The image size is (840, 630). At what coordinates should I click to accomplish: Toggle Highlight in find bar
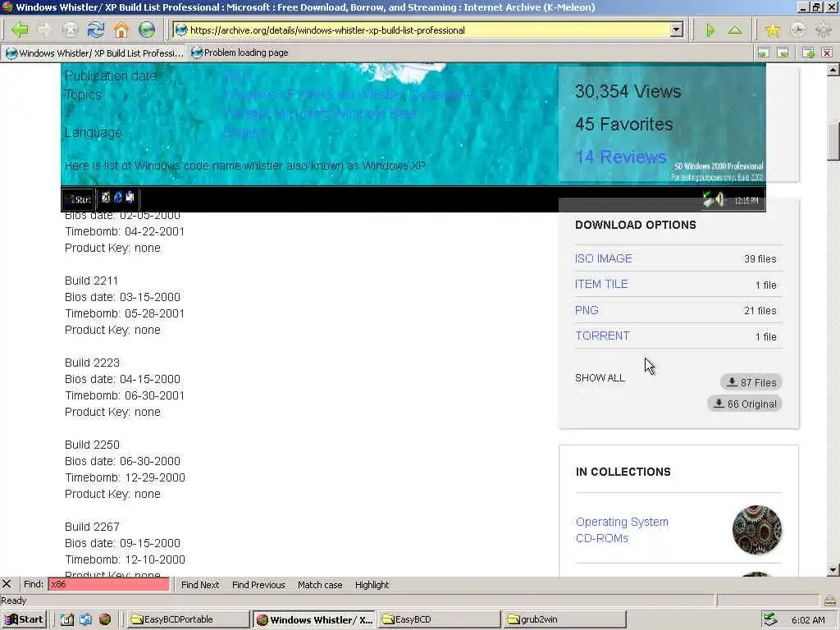click(372, 584)
